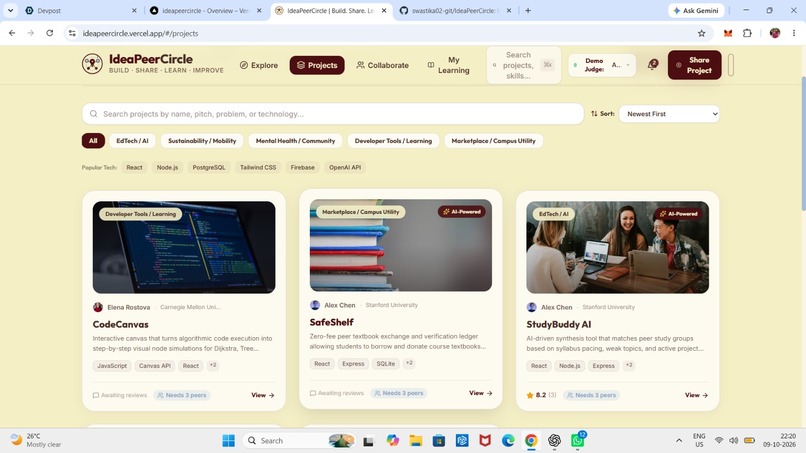806x453 pixels.
Task: Click the address bar URL
Action: (x=140, y=33)
